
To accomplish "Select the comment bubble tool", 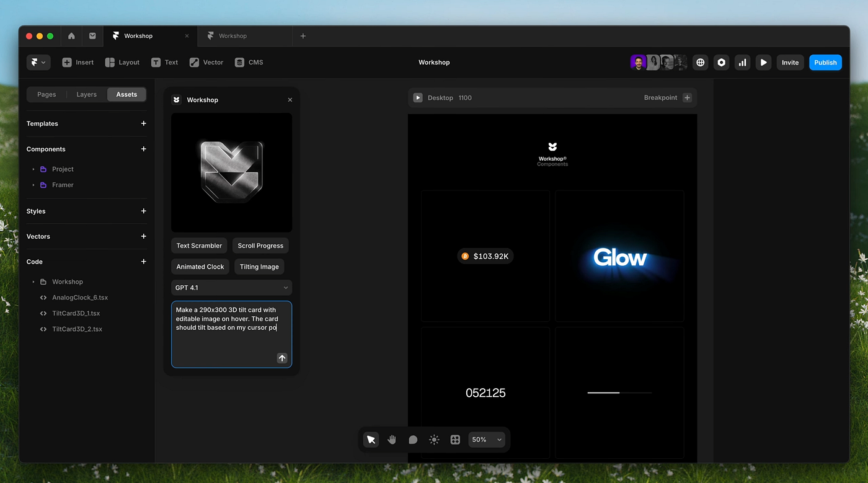I will coord(413,440).
